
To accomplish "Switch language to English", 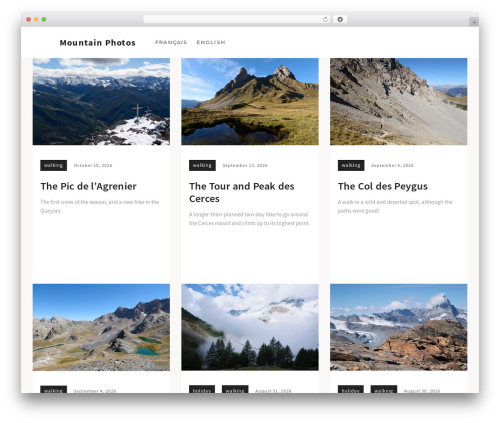I will click(x=211, y=42).
